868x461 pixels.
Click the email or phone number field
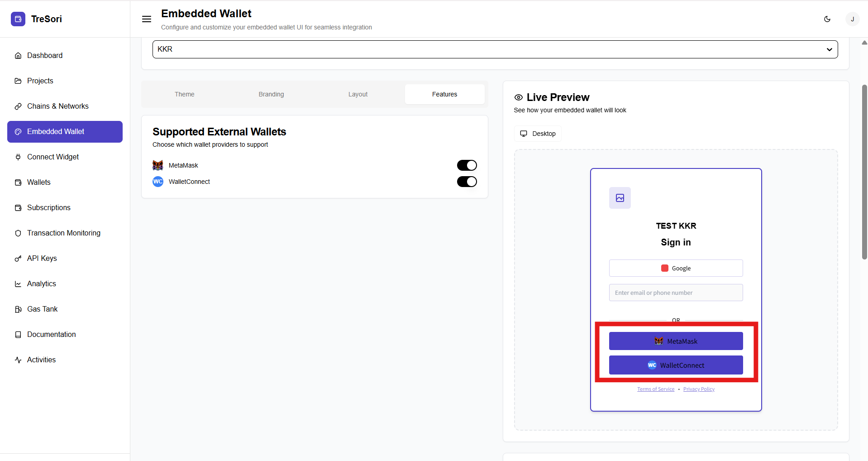point(676,293)
